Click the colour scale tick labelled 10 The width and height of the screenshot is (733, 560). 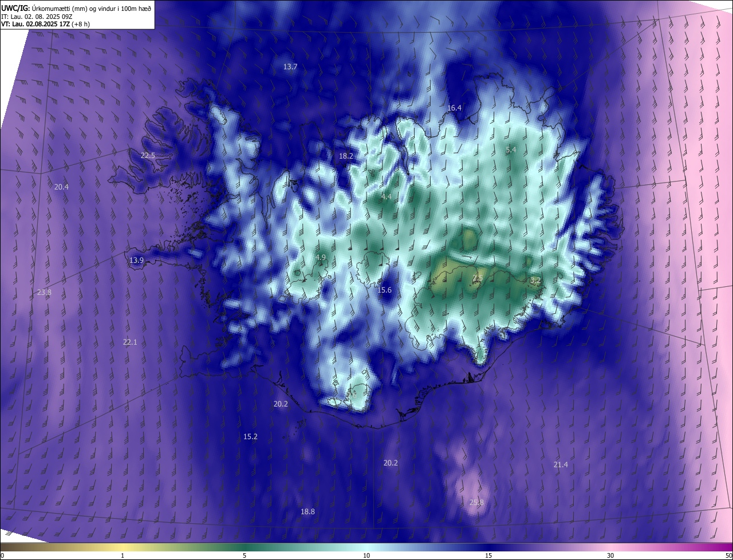(x=366, y=556)
